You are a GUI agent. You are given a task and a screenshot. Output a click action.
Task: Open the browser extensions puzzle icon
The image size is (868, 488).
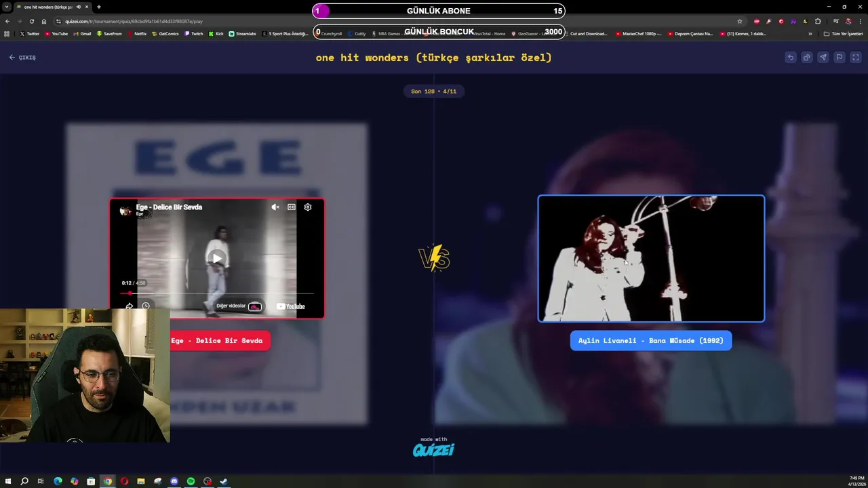[x=818, y=21]
